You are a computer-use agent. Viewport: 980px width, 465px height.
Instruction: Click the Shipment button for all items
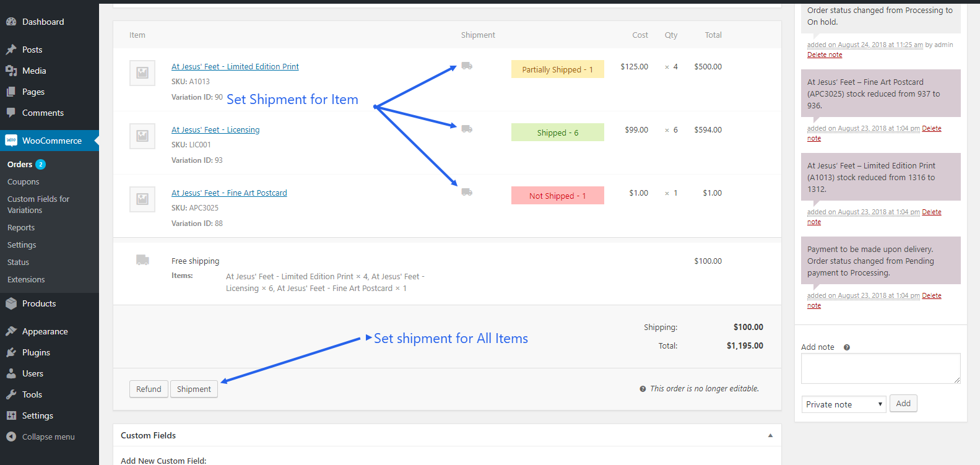pos(194,389)
